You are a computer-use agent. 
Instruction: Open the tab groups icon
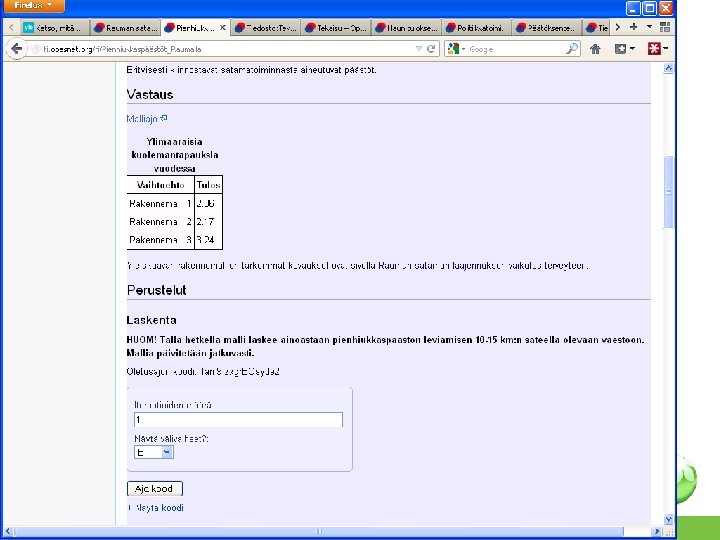tap(664, 27)
